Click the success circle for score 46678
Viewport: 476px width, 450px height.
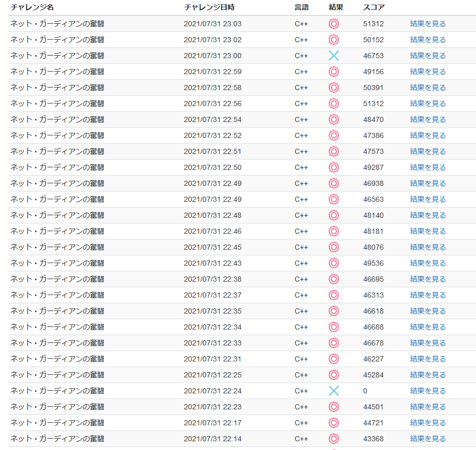(334, 343)
